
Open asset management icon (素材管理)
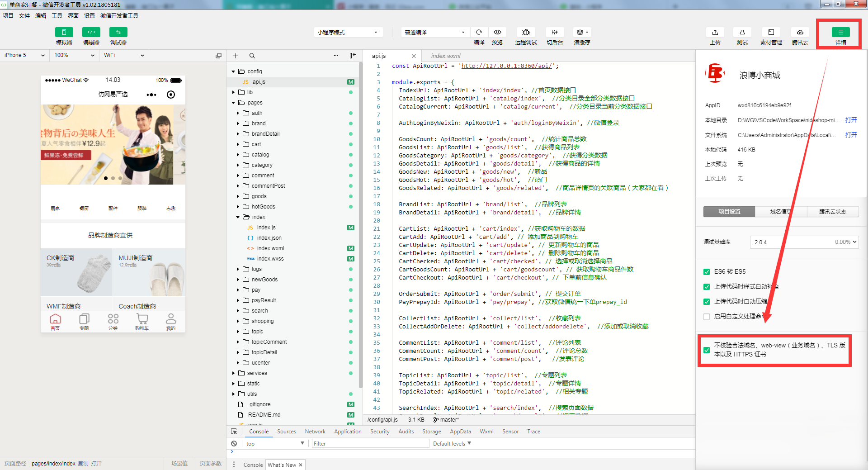click(771, 32)
